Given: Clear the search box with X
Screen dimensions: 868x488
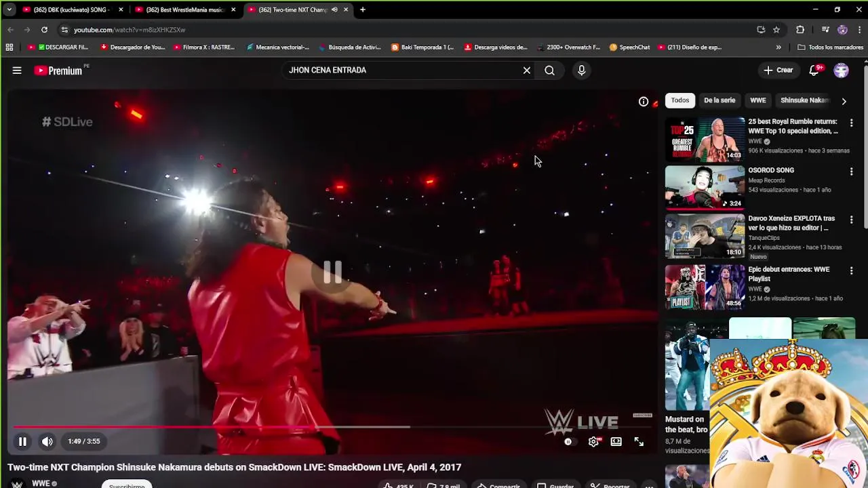Looking at the screenshot, I should (526, 70).
